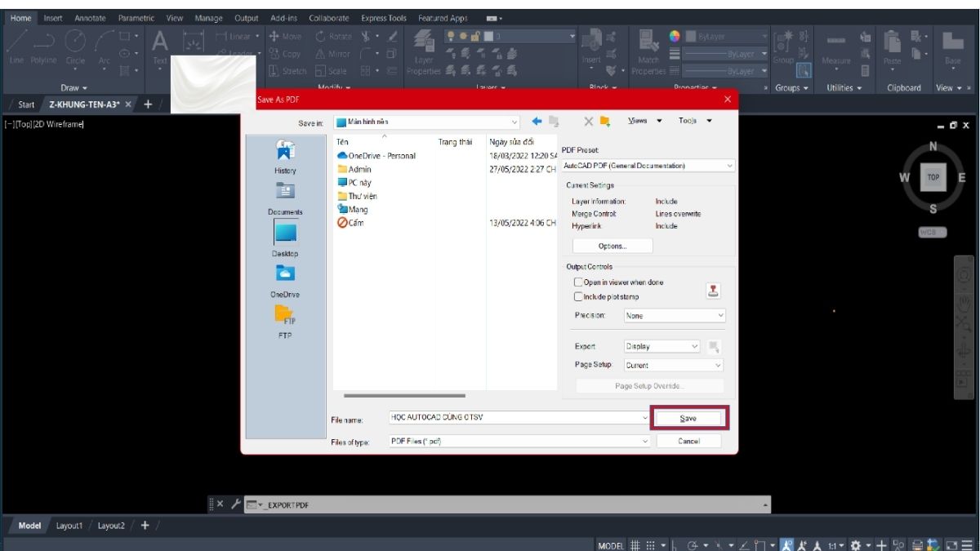Click the clean screen icon in status bar
The image size is (980, 551).
click(x=951, y=544)
